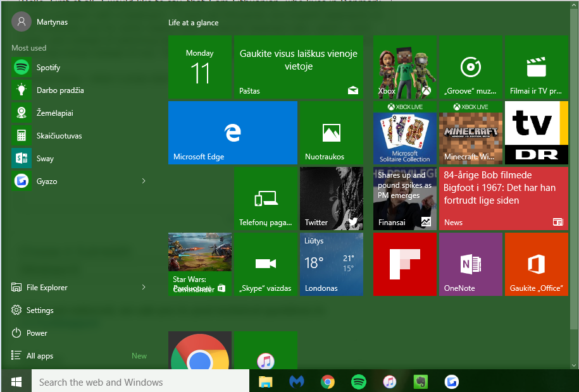Screen dimensions: 579x392
Task: Click the Windows Start button
Action: pos(16,381)
